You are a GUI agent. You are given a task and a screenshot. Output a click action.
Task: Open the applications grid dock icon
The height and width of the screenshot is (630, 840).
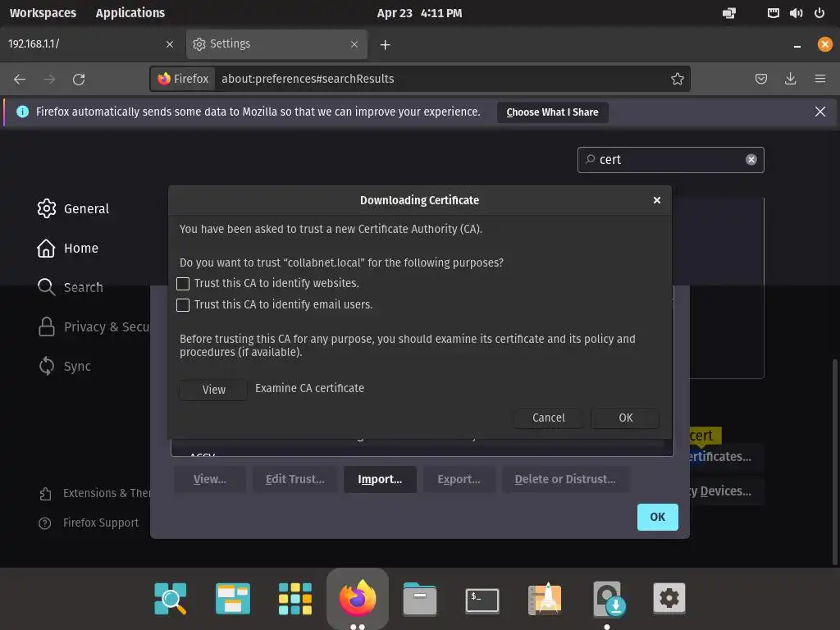pyautogui.click(x=295, y=598)
